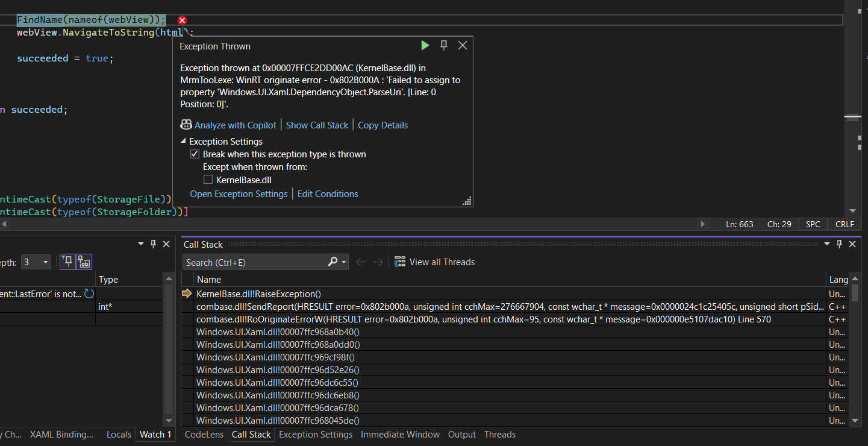The width and height of the screenshot is (868, 446).
Task: Open the CodeLens tab
Action: tap(204, 435)
